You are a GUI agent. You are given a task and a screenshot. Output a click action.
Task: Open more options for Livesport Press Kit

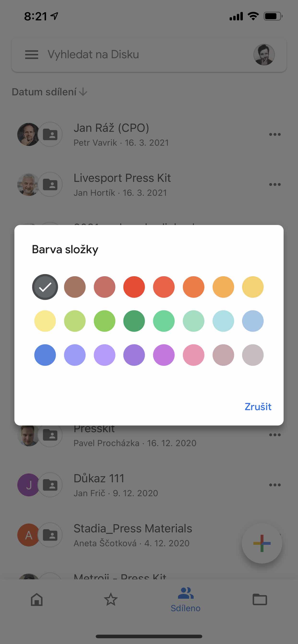(x=275, y=184)
